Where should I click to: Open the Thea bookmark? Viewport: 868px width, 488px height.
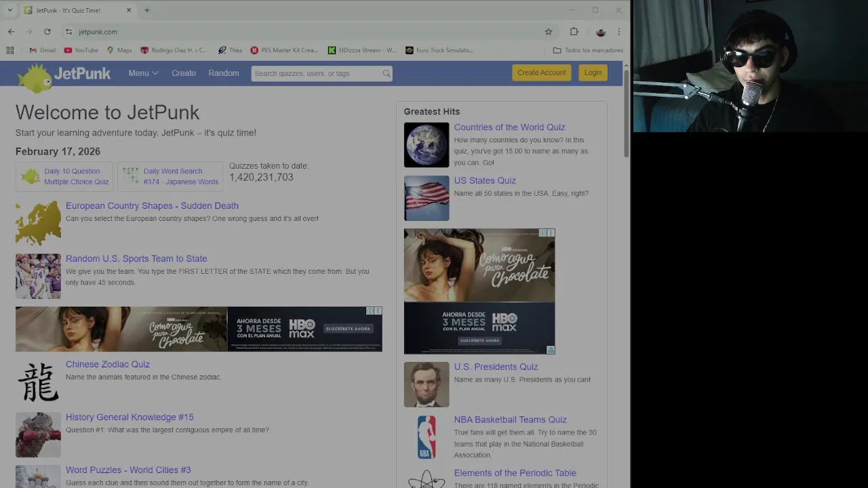coord(231,50)
